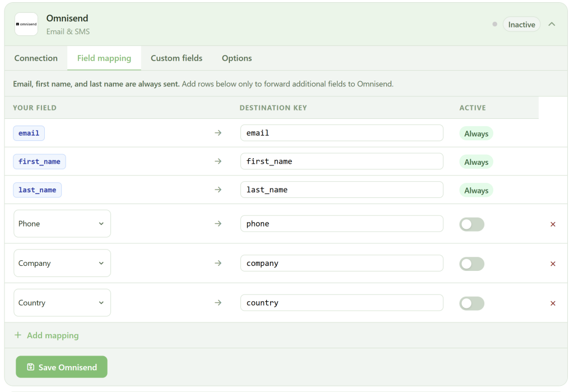Viewport: 574px width, 392px height.
Task: Click the arrow icon in first_name row
Action: (218, 161)
